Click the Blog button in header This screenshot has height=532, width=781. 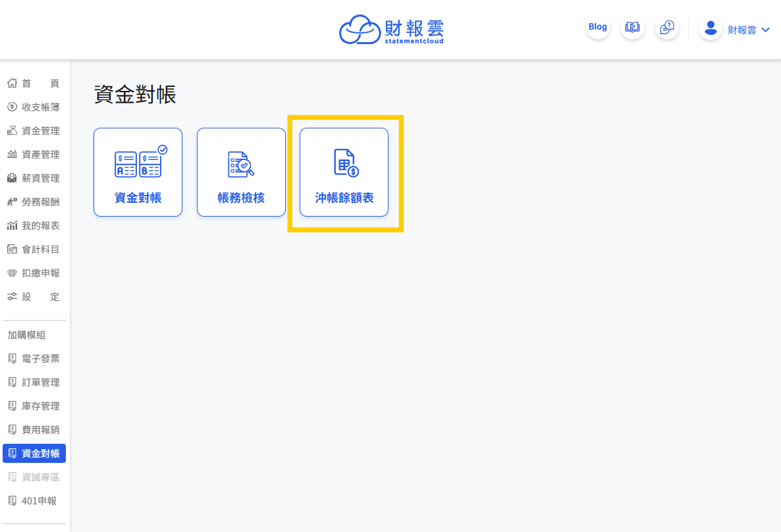click(x=597, y=27)
